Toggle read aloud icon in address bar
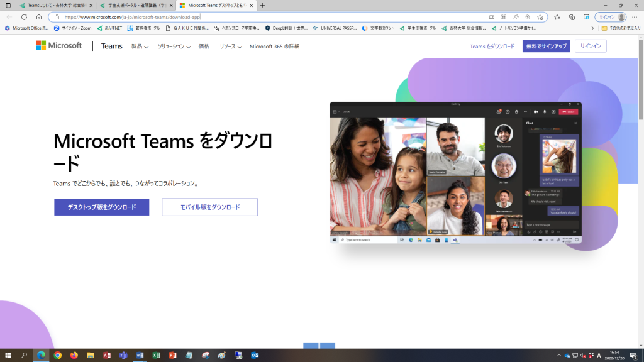Screen dimensions: 644x362 (516, 17)
